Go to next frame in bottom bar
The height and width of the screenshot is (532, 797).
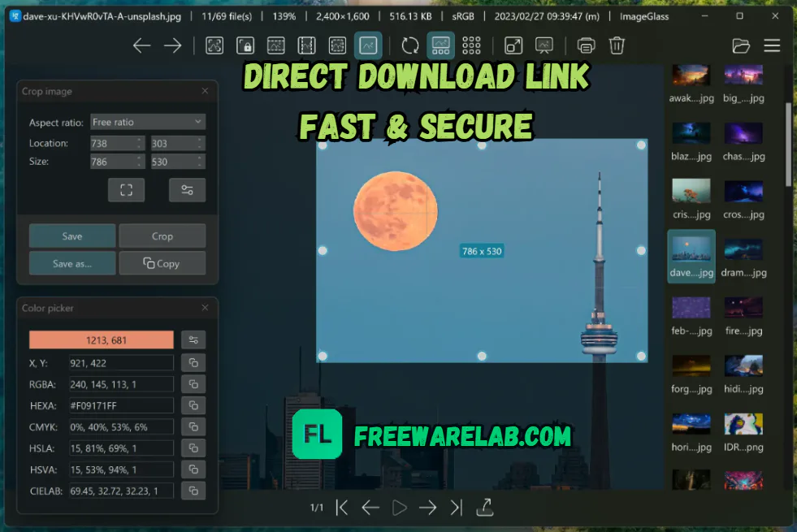[x=427, y=507]
